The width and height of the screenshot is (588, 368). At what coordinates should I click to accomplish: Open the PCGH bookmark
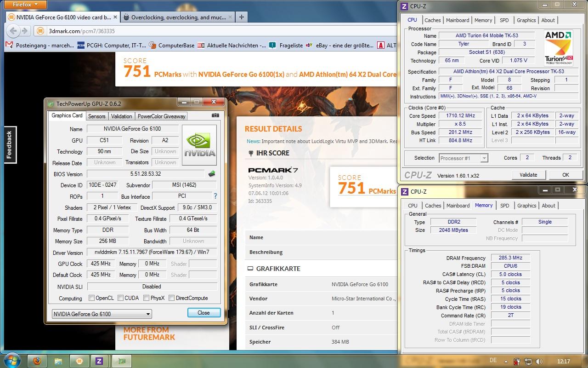point(112,45)
